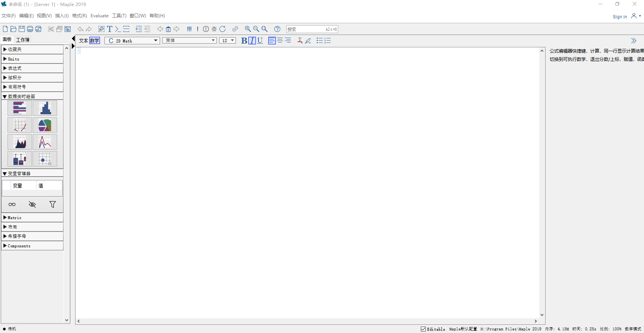Screen dimensions: 644x333
Task: Click the home icon in the navigation toolbar
Action: point(168,29)
